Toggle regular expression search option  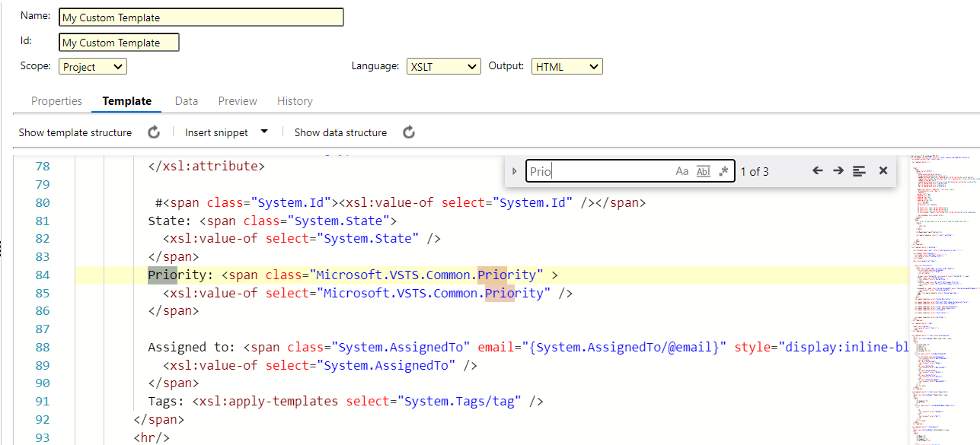tap(723, 171)
